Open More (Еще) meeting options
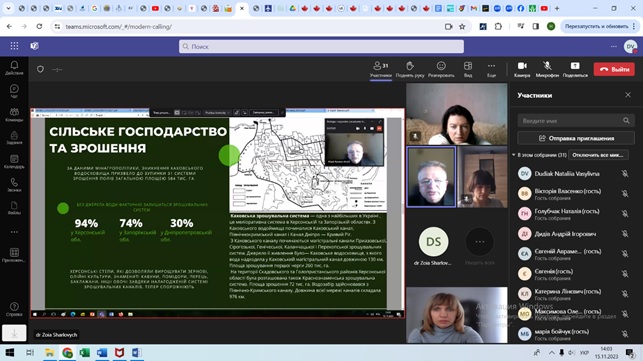Screen dimensions: 643x361 [x=491, y=69]
